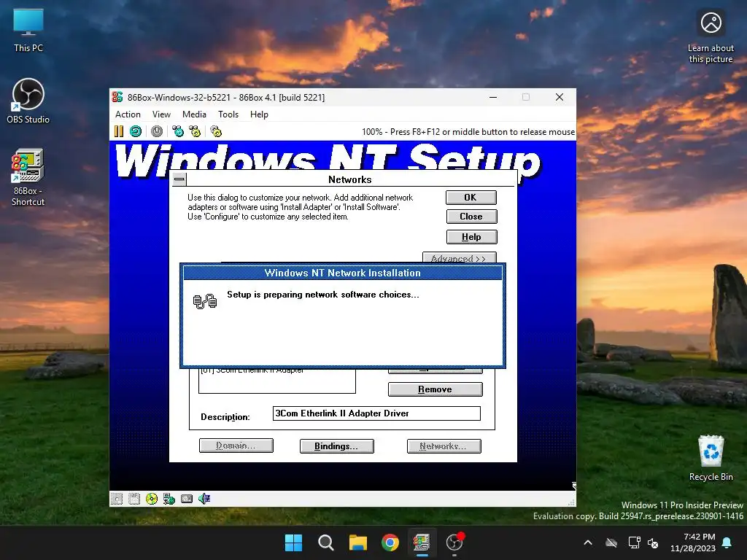Click OneDrive tray icon
The image size is (747, 560).
pyautogui.click(x=611, y=542)
